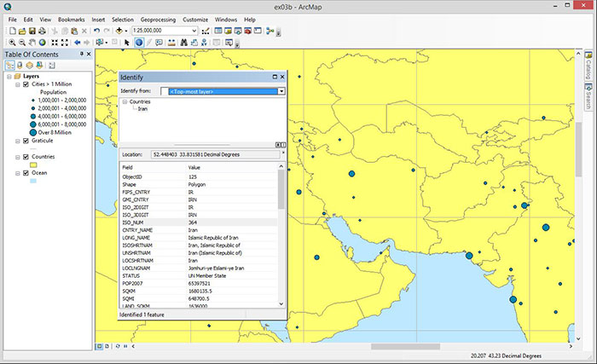
Task: Open the Editor toolbar
Action: click(206, 31)
